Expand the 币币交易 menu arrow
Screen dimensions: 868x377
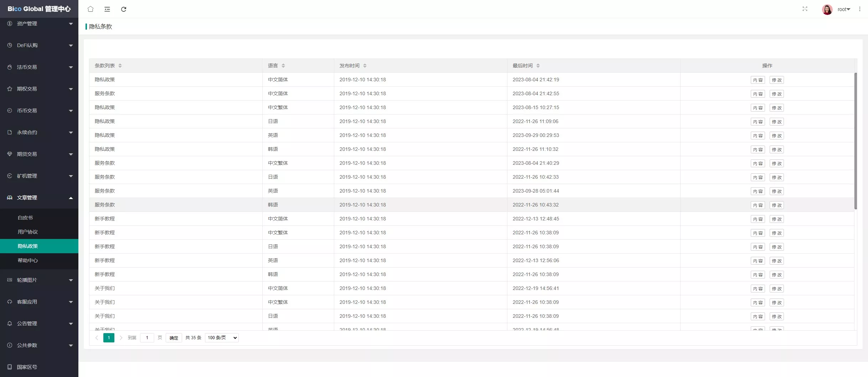pos(71,111)
